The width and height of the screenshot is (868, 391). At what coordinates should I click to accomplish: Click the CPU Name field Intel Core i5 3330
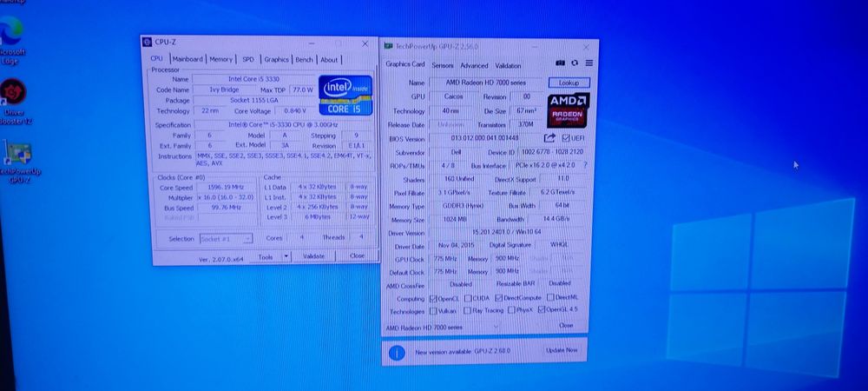(253, 79)
